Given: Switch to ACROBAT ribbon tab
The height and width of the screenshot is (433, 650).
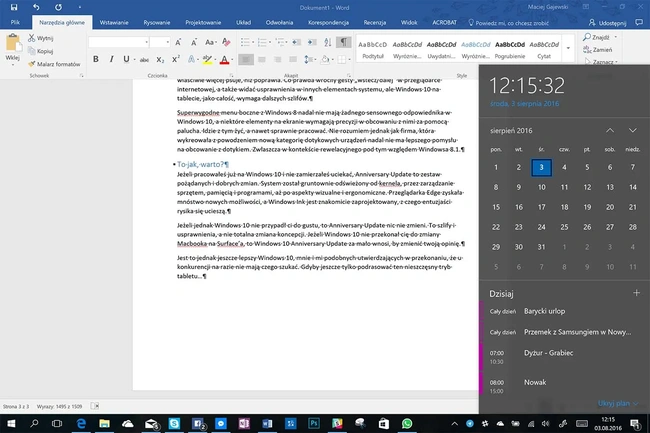Looking at the screenshot, I should click(x=444, y=22).
